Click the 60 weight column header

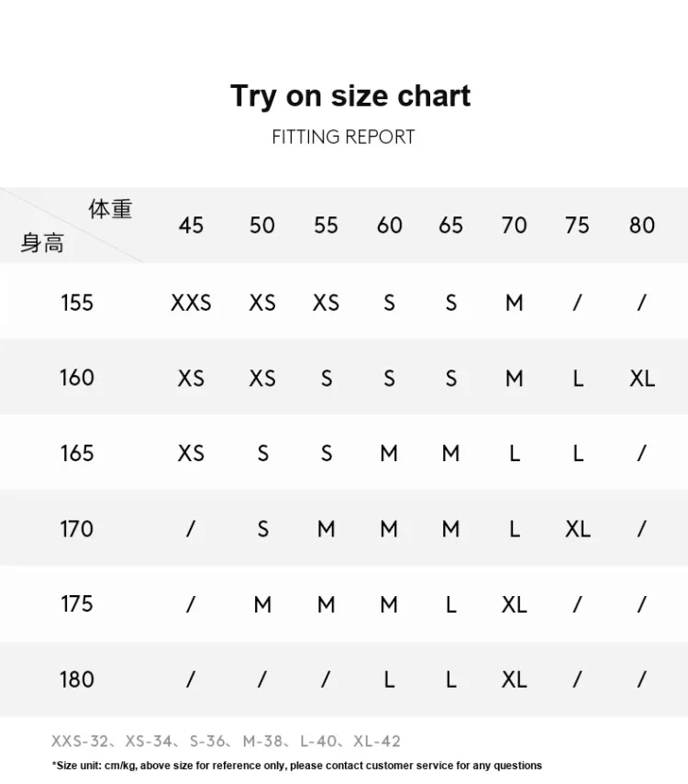pyautogui.click(x=389, y=226)
